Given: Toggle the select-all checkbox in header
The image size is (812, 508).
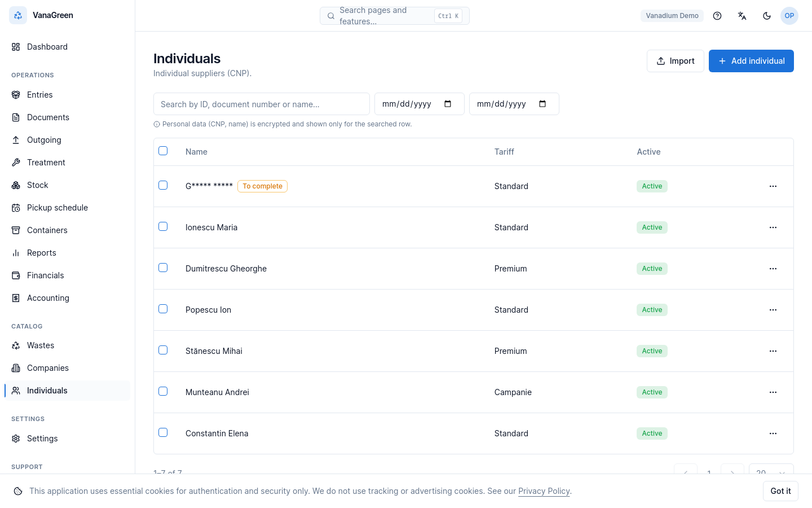Looking at the screenshot, I should click(x=163, y=151).
